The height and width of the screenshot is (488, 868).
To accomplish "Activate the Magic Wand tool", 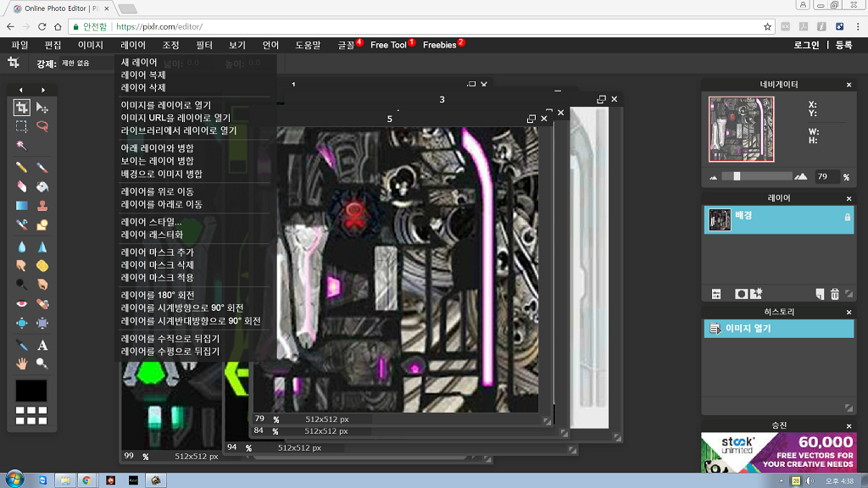I will [21, 145].
